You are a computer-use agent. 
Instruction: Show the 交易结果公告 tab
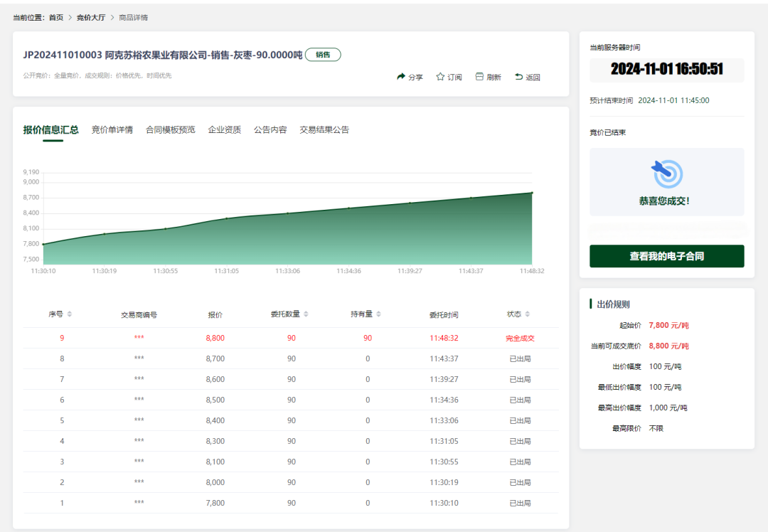(x=324, y=130)
